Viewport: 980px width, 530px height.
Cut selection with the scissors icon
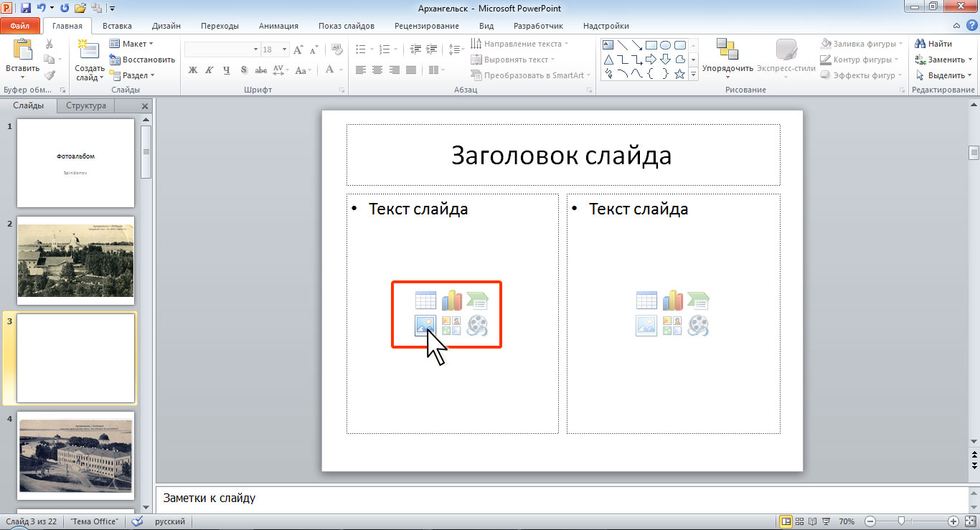pyautogui.click(x=49, y=44)
